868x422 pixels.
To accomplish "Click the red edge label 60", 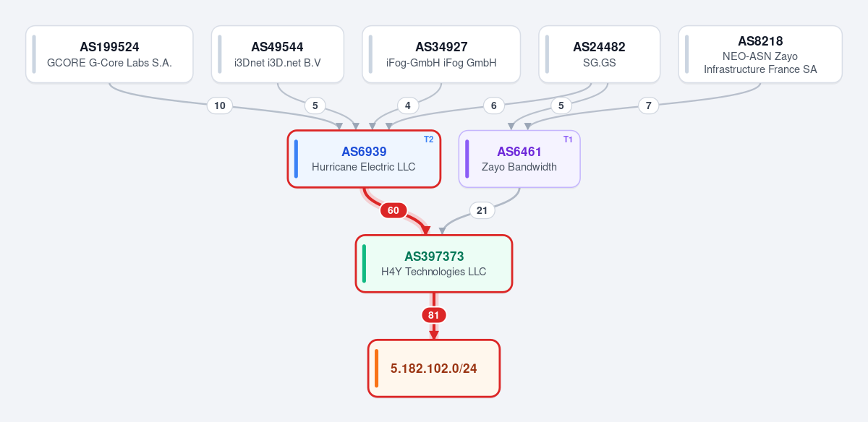I will click(x=393, y=210).
